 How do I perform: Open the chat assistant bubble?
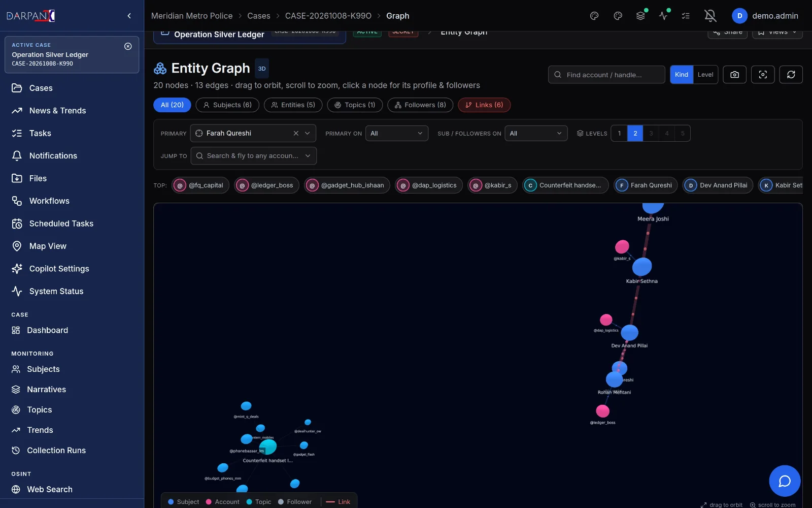785,481
